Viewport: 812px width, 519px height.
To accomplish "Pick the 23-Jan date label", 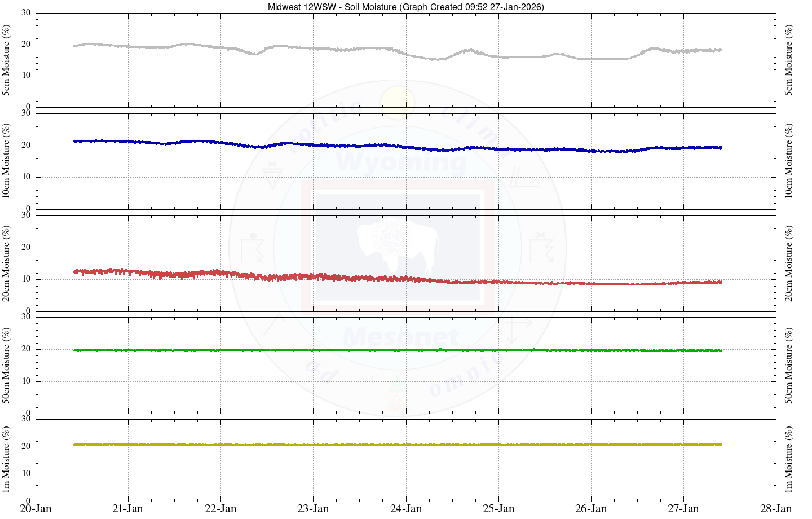I will point(313,509).
